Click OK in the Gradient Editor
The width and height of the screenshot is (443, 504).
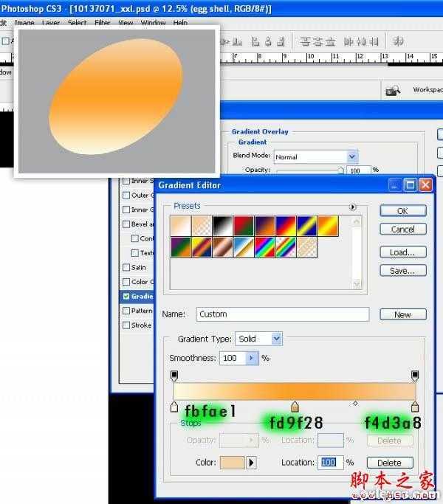point(402,210)
